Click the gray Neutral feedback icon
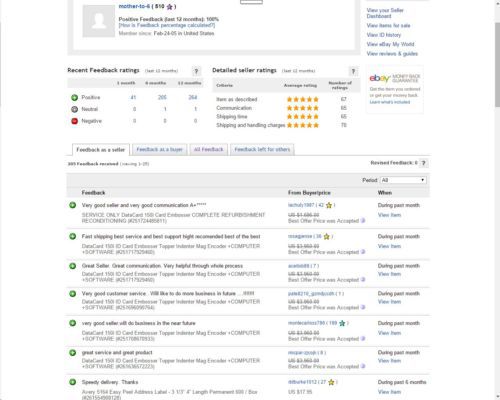This screenshot has height=400, width=500. pyautogui.click(x=74, y=109)
